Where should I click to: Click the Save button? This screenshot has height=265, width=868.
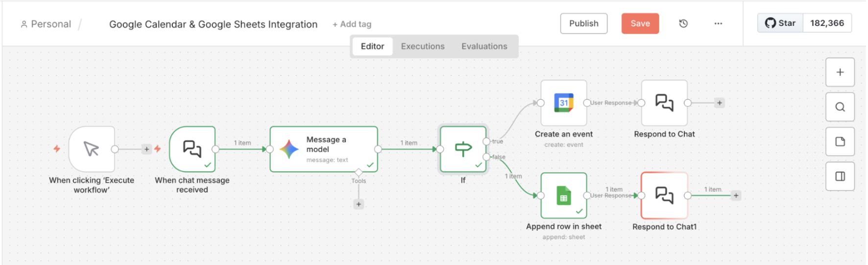tap(640, 23)
